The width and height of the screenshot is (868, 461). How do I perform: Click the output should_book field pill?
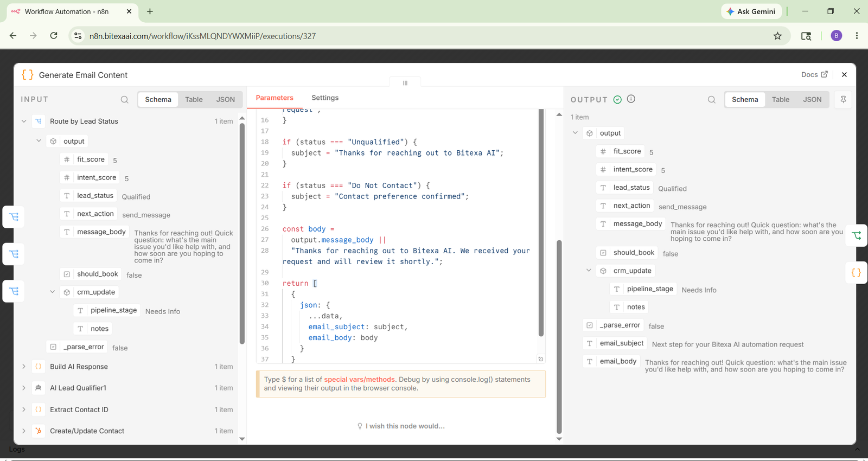coord(627,253)
